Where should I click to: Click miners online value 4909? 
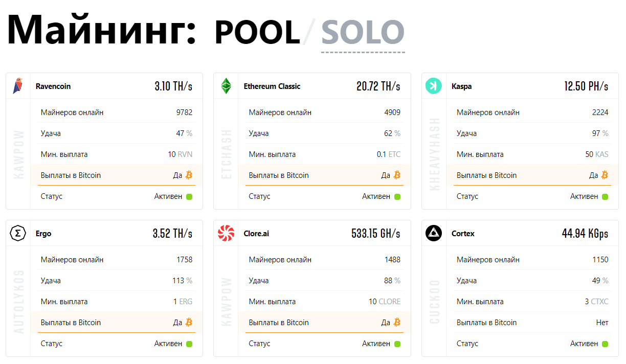(392, 112)
